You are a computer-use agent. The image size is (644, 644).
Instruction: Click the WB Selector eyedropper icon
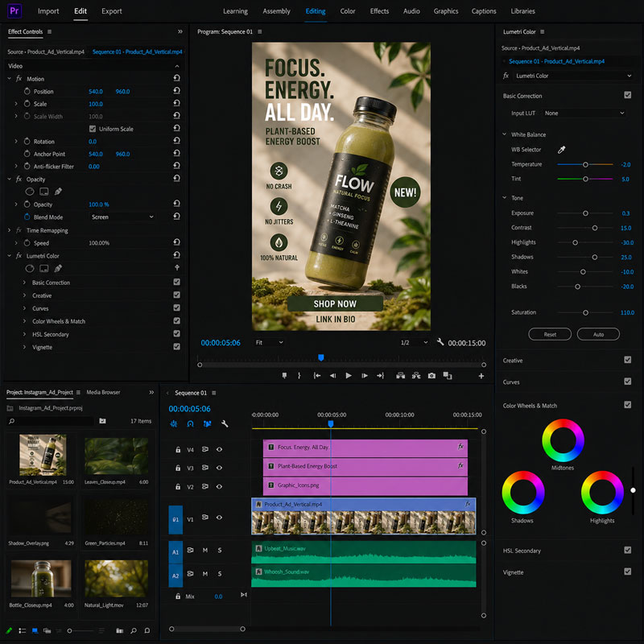561,150
